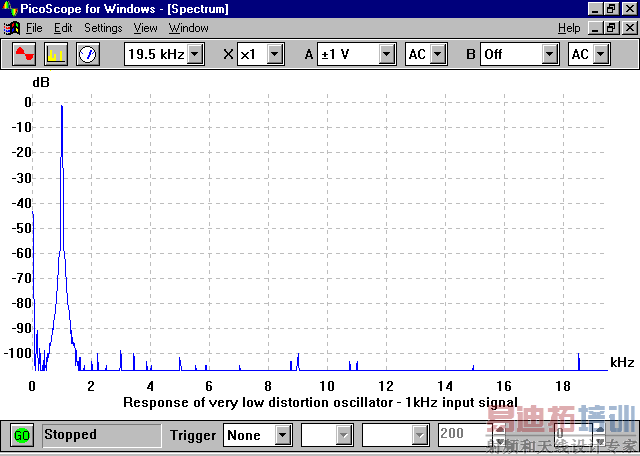Click the chart caption about low distortion oscillator
The height and width of the screenshot is (456, 640).
pos(320,403)
